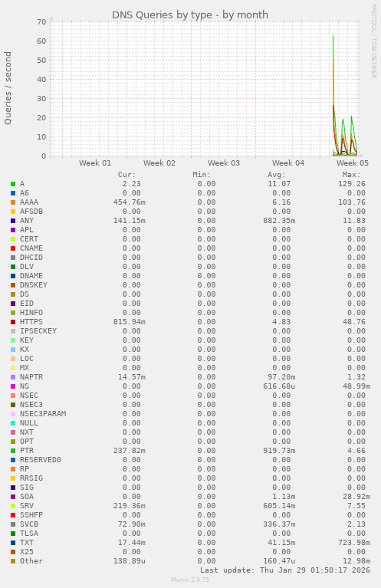Click the HTTPS current value 815.94m
The image size is (381, 588).
(130, 322)
